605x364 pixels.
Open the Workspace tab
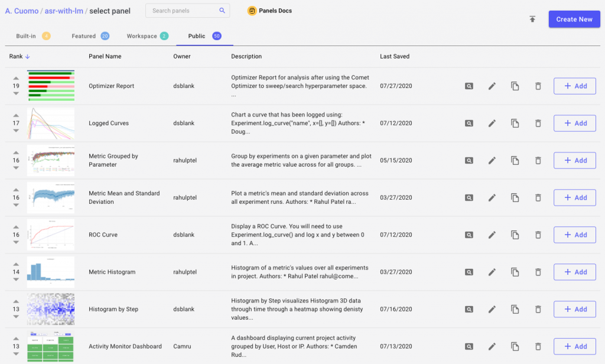tap(147, 36)
